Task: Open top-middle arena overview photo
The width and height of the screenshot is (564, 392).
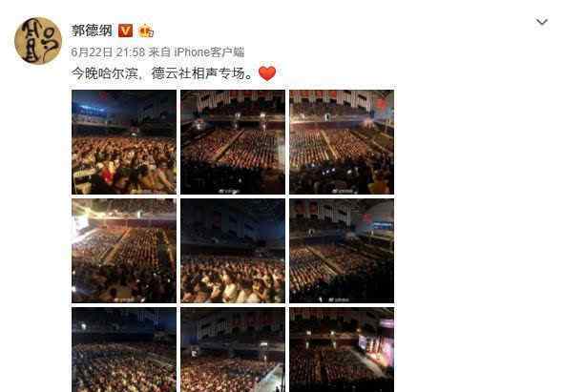Action: coord(233,142)
